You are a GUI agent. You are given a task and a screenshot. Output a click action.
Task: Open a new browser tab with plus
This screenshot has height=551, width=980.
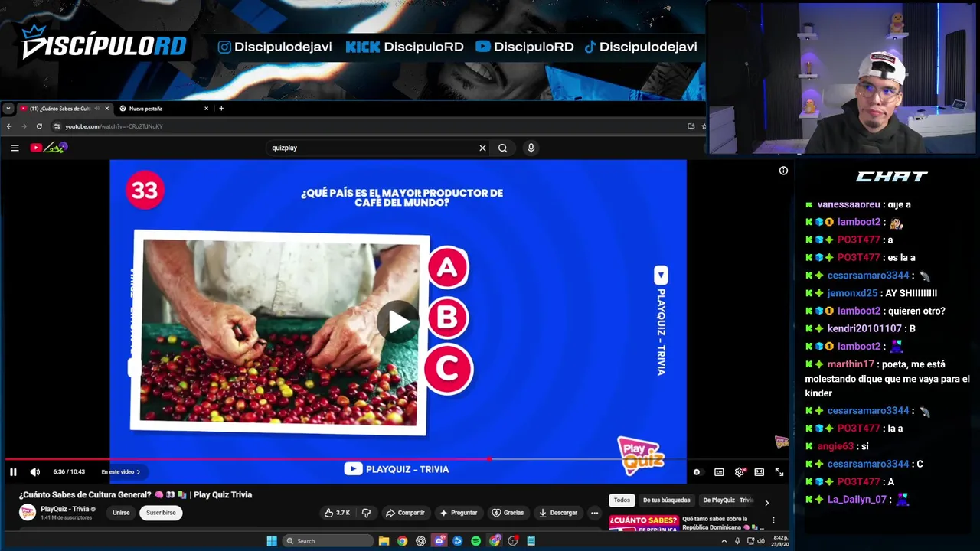pos(221,109)
